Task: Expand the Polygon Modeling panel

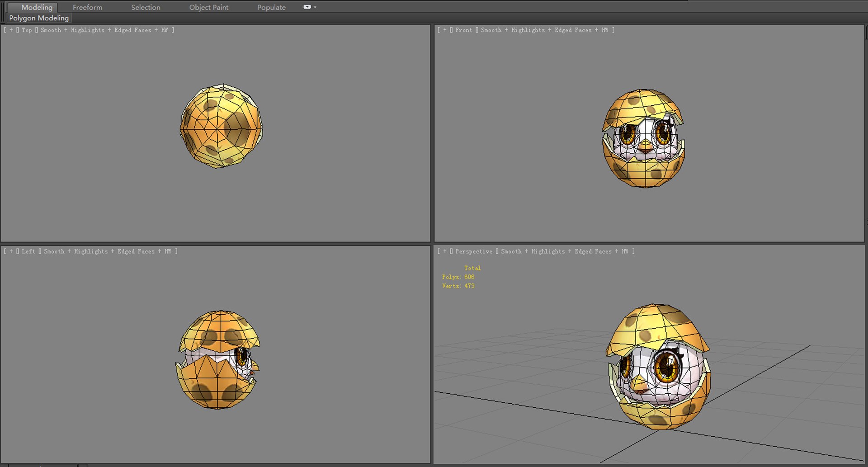Action: pyautogui.click(x=39, y=18)
